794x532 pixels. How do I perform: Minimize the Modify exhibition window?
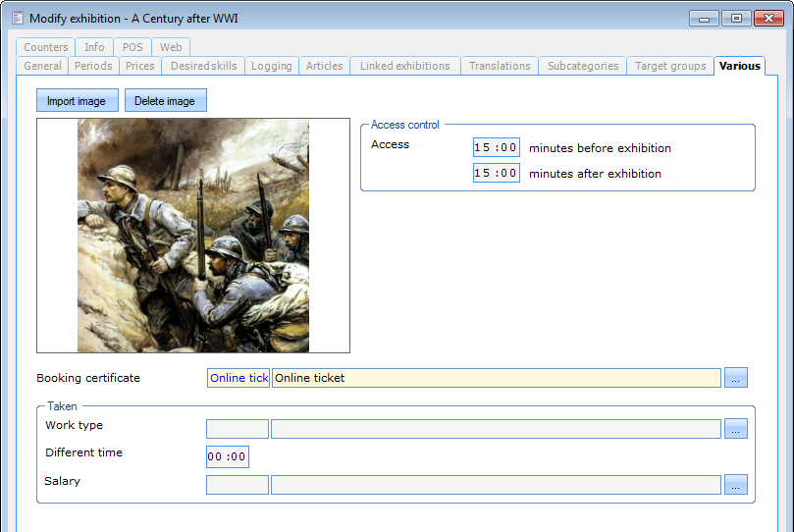click(x=704, y=18)
